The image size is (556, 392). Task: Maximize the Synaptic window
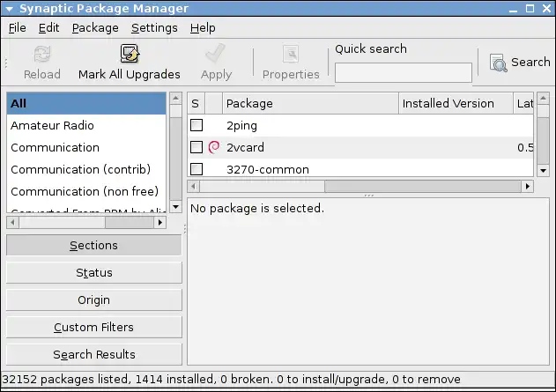click(x=530, y=9)
